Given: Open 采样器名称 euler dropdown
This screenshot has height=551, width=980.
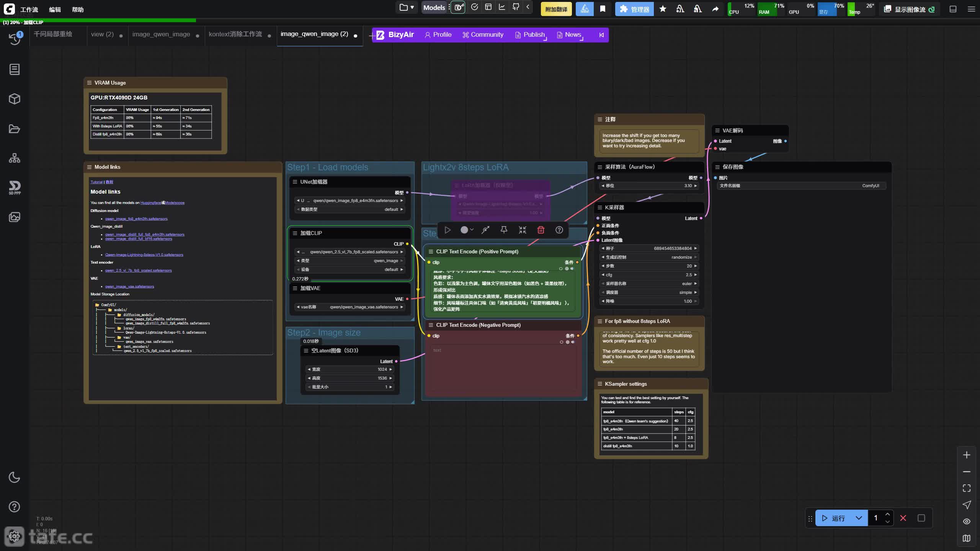Looking at the screenshot, I should (649, 284).
